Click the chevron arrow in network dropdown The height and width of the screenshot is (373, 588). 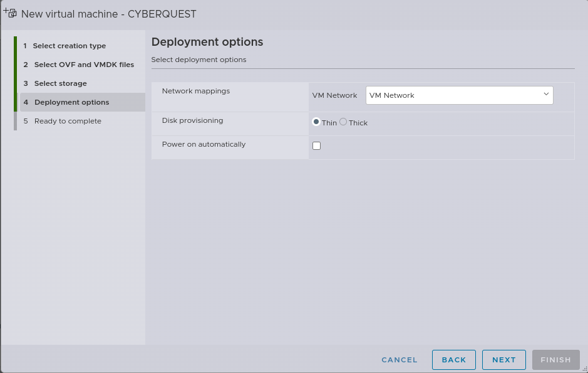click(x=545, y=95)
